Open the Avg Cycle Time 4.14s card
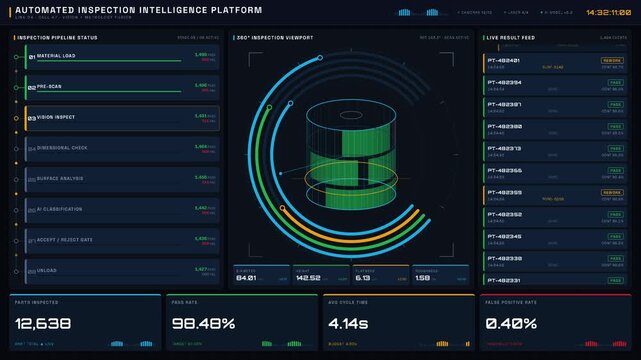641x360 pixels. [399, 322]
